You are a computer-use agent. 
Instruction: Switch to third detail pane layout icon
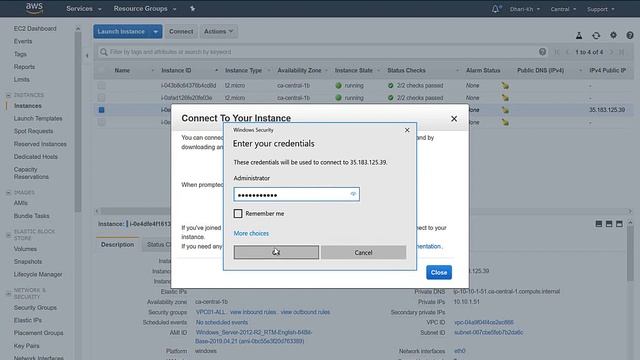click(x=619, y=224)
